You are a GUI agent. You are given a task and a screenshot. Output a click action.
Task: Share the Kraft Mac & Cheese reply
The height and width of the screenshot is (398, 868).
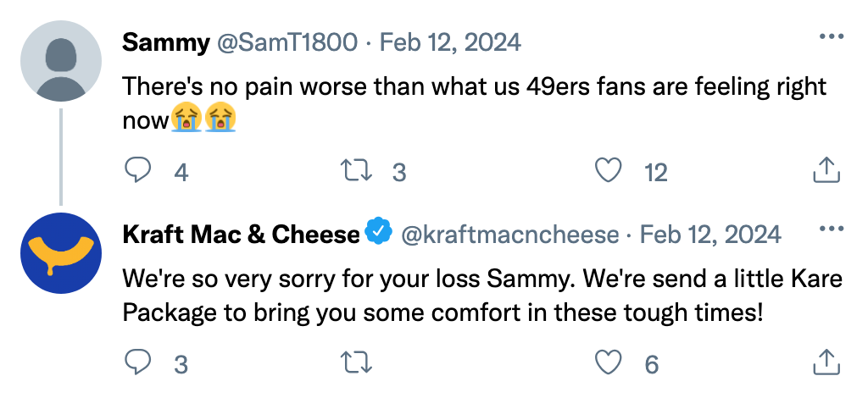[x=826, y=364]
